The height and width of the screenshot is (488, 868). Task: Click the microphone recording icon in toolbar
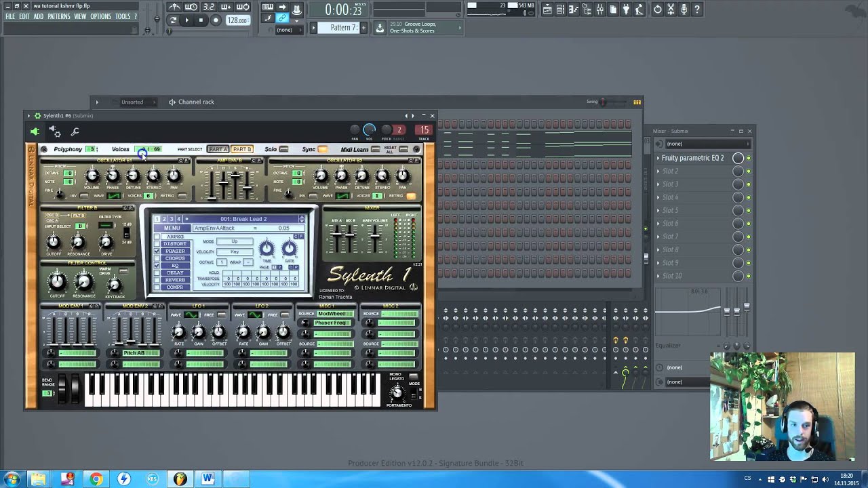point(684,9)
